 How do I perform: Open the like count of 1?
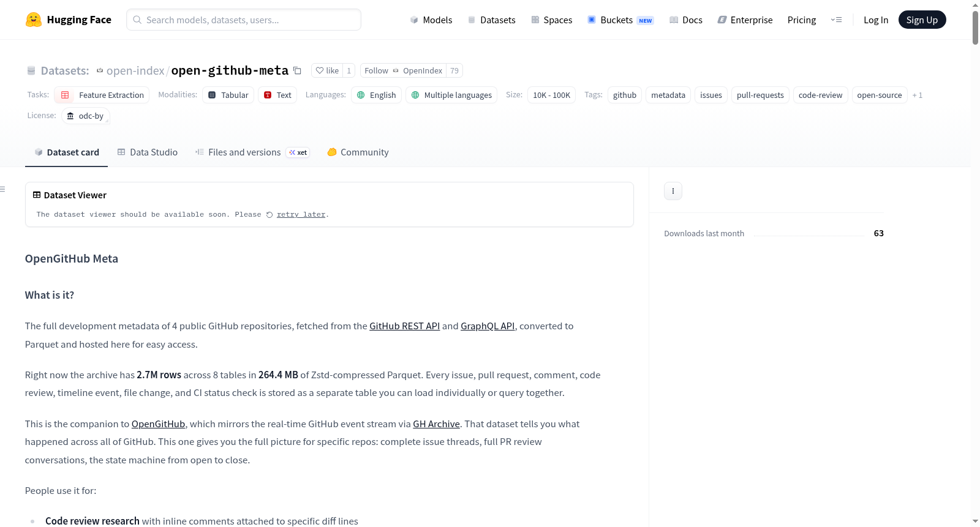(x=349, y=70)
